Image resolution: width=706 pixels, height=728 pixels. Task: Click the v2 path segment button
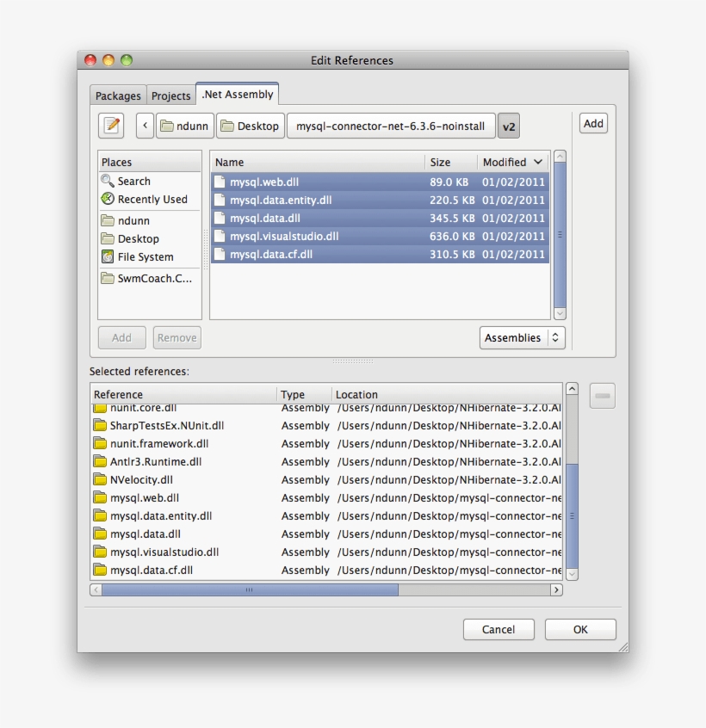click(509, 126)
